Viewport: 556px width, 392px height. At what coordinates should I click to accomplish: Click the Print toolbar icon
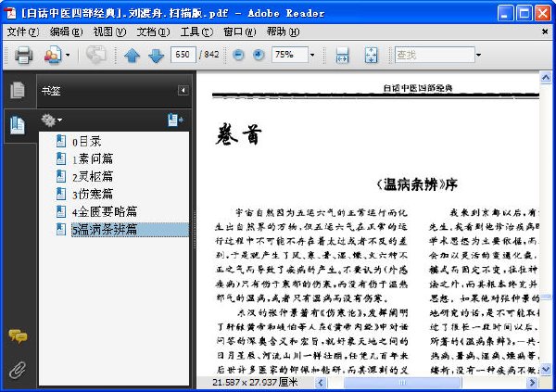[x=24, y=55]
